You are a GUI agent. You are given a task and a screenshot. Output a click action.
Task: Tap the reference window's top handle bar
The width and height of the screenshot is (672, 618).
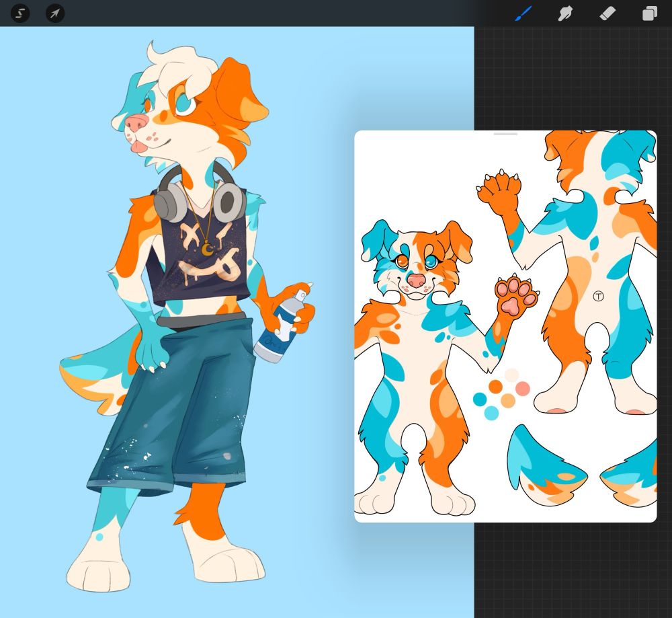pos(505,134)
